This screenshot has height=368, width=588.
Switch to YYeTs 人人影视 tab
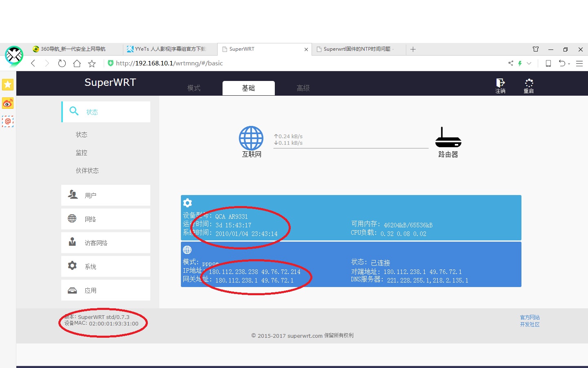tap(170, 49)
